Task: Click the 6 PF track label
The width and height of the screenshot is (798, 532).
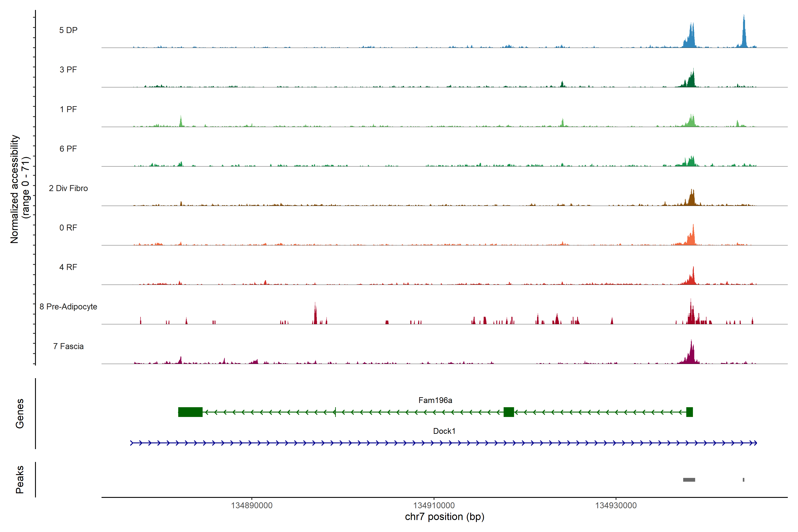Action: pos(68,149)
